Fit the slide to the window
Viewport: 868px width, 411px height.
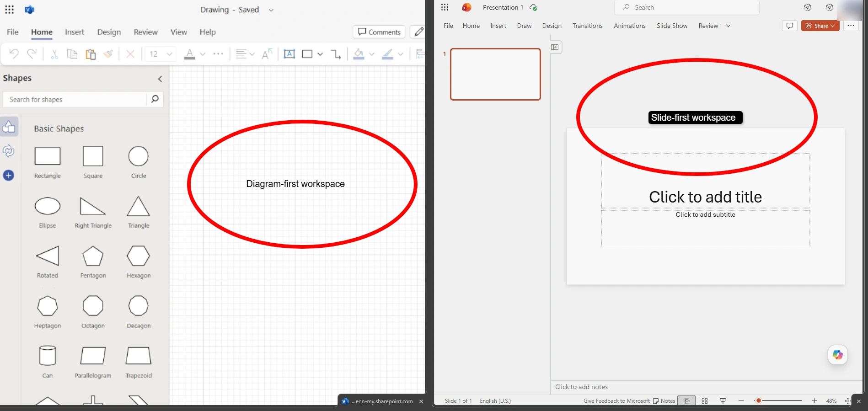pos(847,401)
